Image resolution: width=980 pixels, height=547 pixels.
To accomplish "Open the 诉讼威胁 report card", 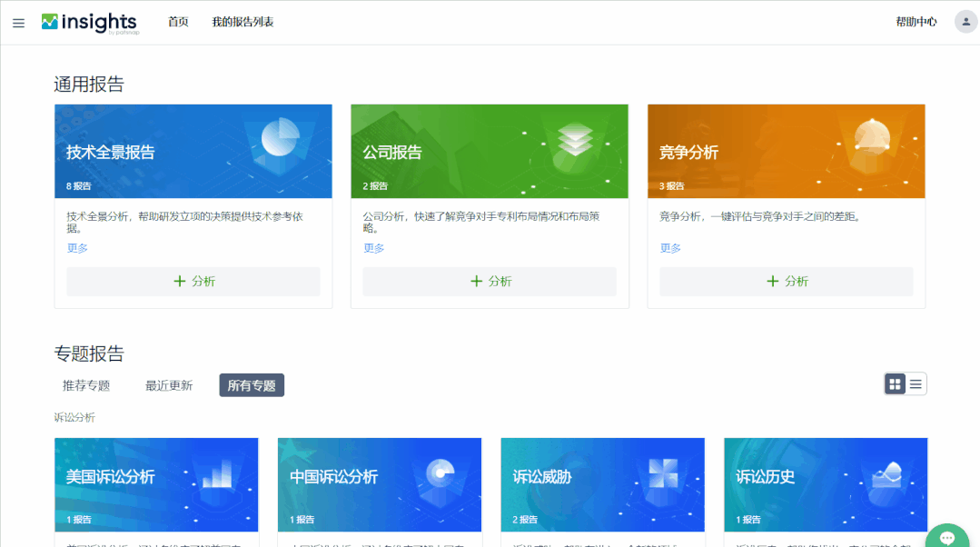I will [x=602, y=484].
